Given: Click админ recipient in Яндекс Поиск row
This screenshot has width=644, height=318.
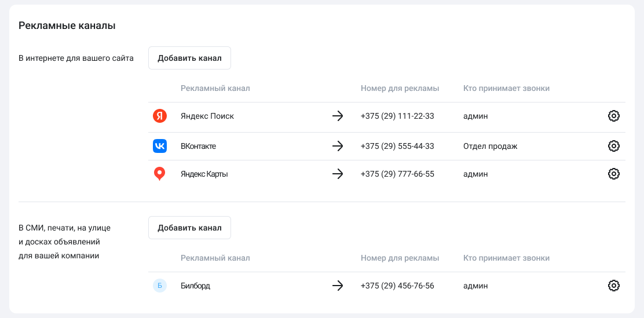Looking at the screenshot, I should click(475, 116).
